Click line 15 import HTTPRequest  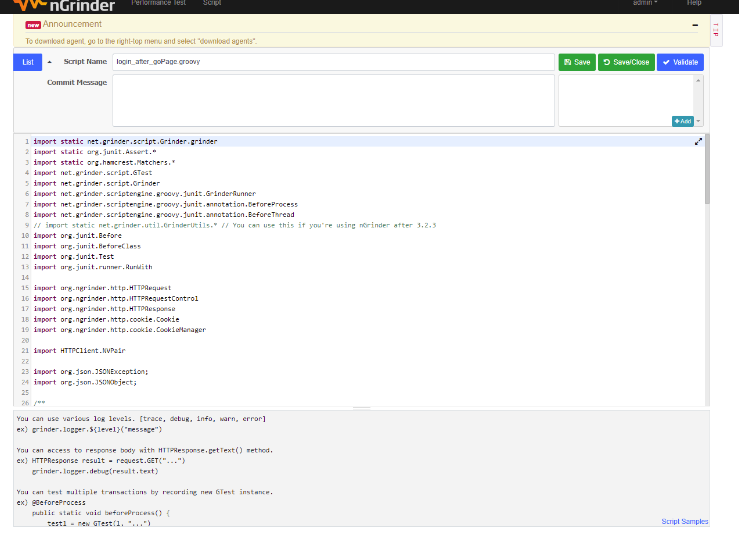(102, 288)
